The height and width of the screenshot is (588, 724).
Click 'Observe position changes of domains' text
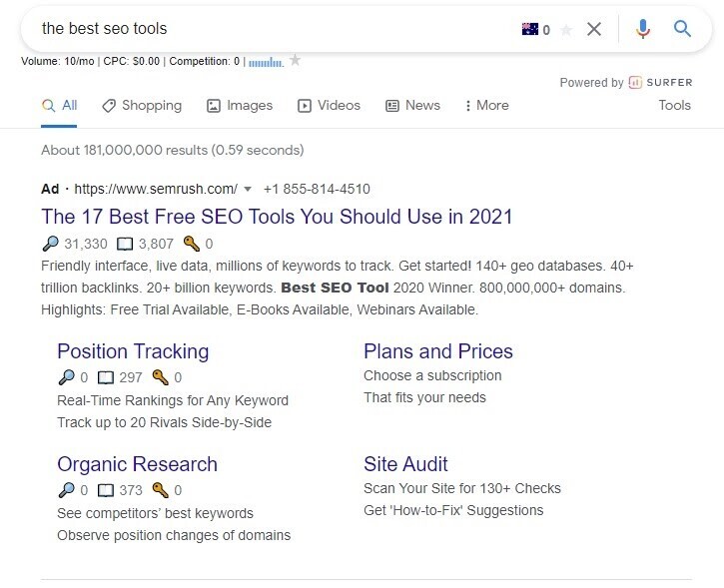pyautogui.click(x=174, y=535)
